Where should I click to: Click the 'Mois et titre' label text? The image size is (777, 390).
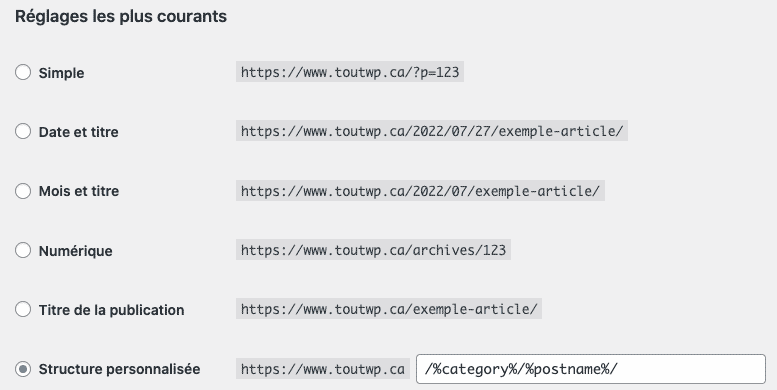coord(79,191)
